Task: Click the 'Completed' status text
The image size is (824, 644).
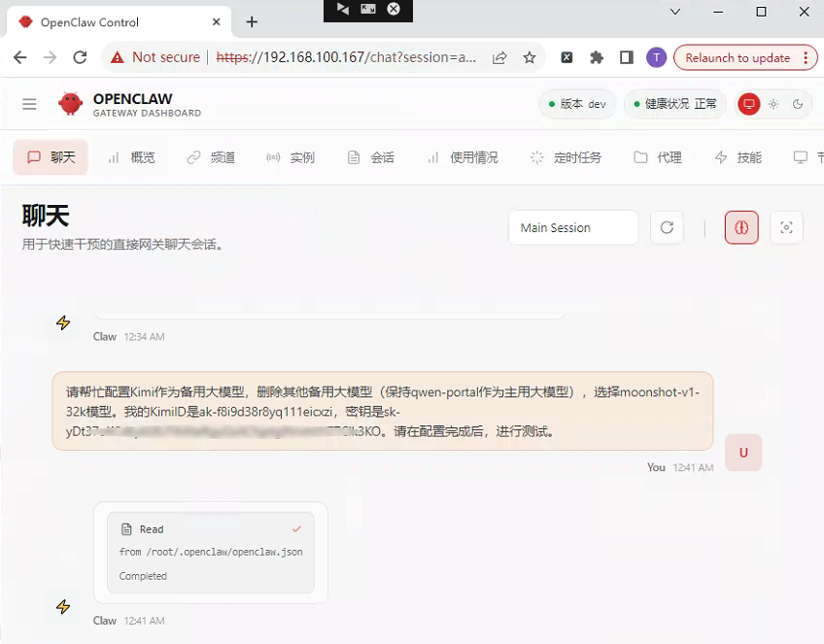Action: (143, 576)
